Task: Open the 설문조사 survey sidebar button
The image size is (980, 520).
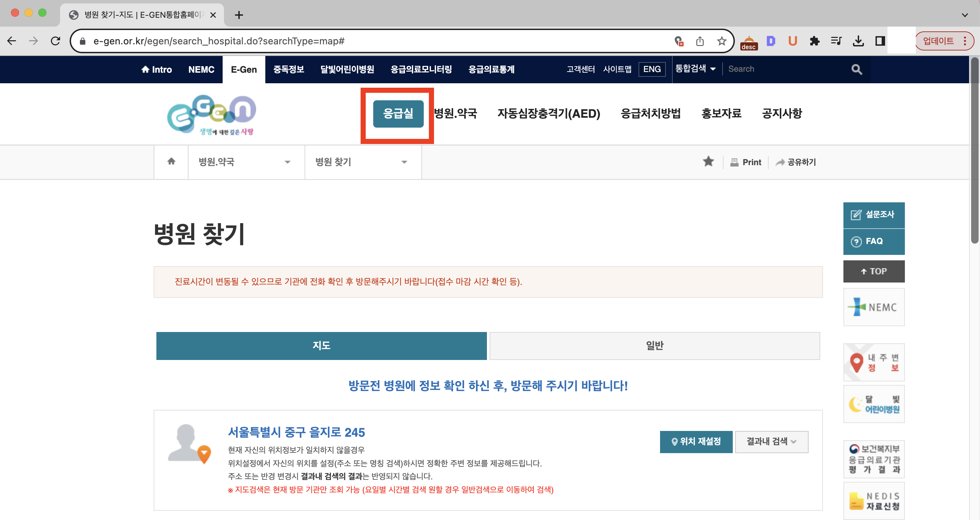Action: tap(873, 215)
